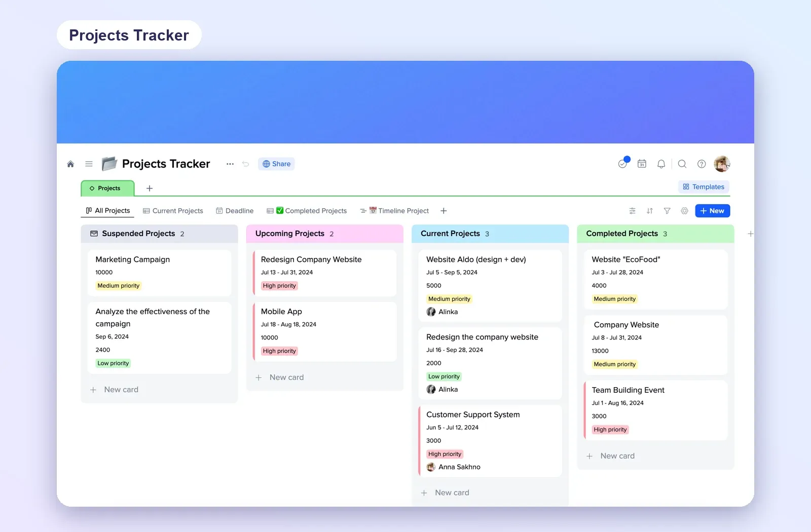The width and height of the screenshot is (811, 532).
Task: Switch to Current Projects view tab
Action: pos(173,211)
